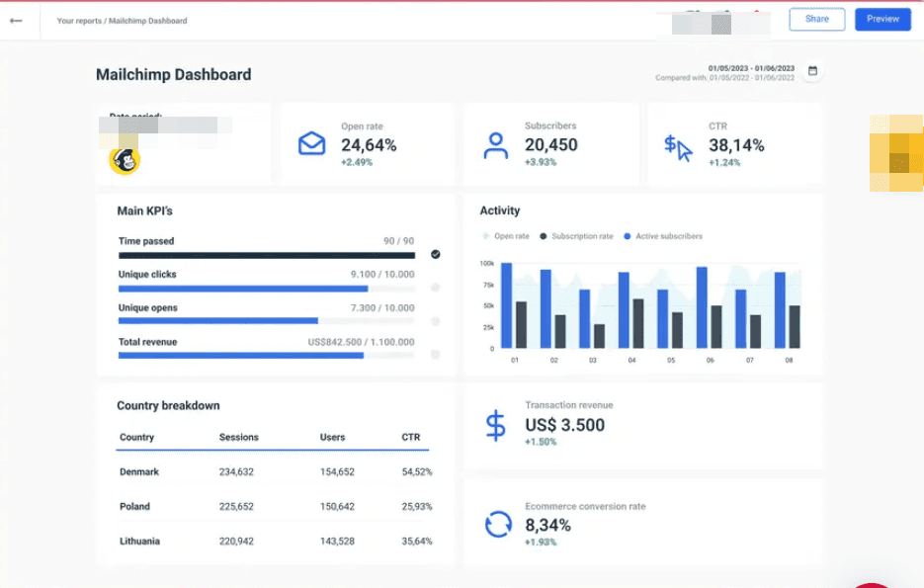Image resolution: width=924 pixels, height=588 pixels.
Task: Click the Activity chart heading
Action: point(500,210)
